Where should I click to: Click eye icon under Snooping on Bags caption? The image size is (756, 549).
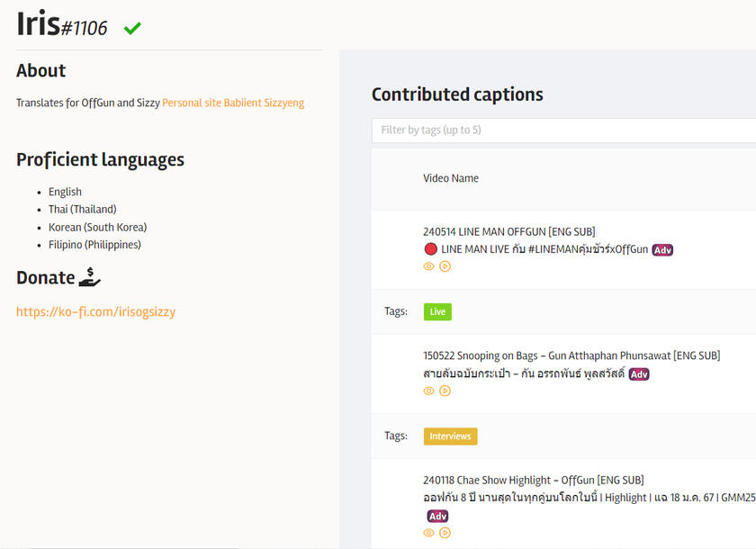429,391
